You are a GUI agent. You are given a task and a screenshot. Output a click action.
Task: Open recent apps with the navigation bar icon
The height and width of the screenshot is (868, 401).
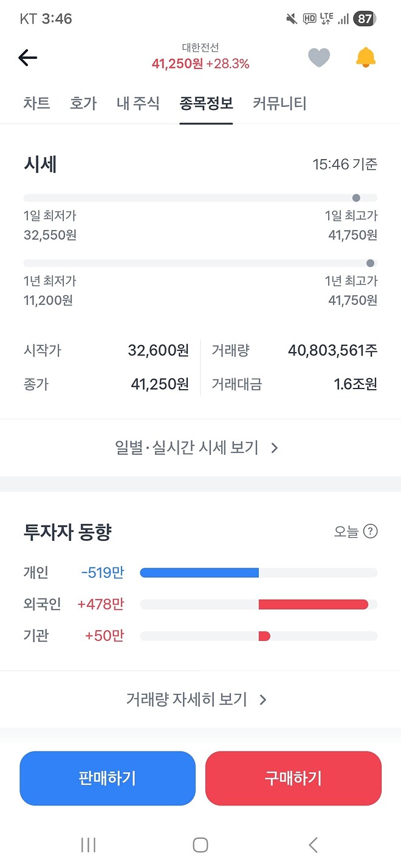[89, 844]
